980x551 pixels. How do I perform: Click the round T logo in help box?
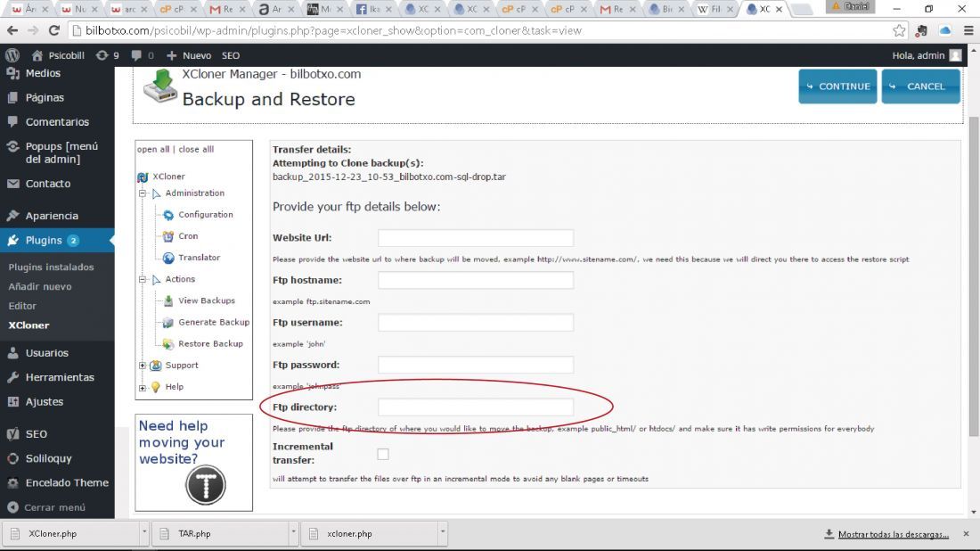pyautogui.click(x=206, y=485)
